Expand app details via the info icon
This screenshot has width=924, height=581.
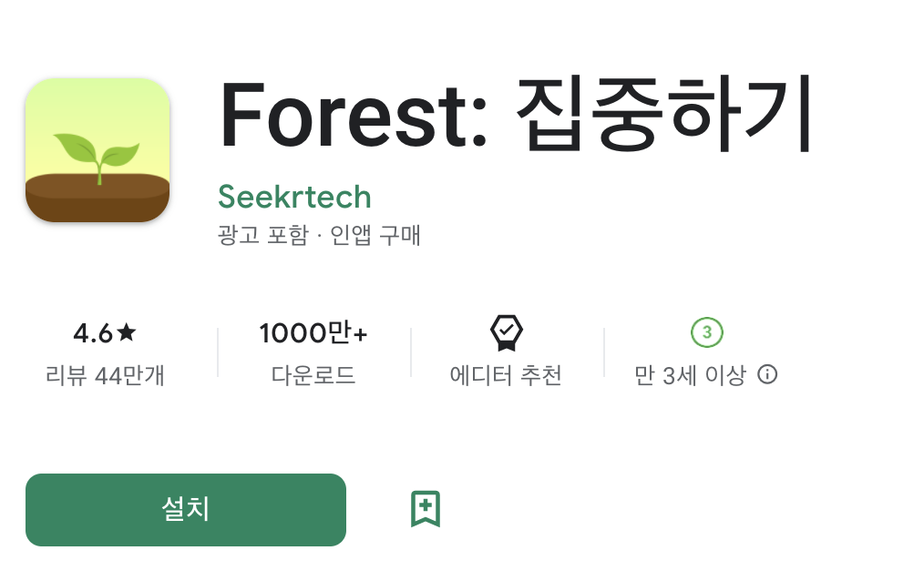[x=768, y=375]
